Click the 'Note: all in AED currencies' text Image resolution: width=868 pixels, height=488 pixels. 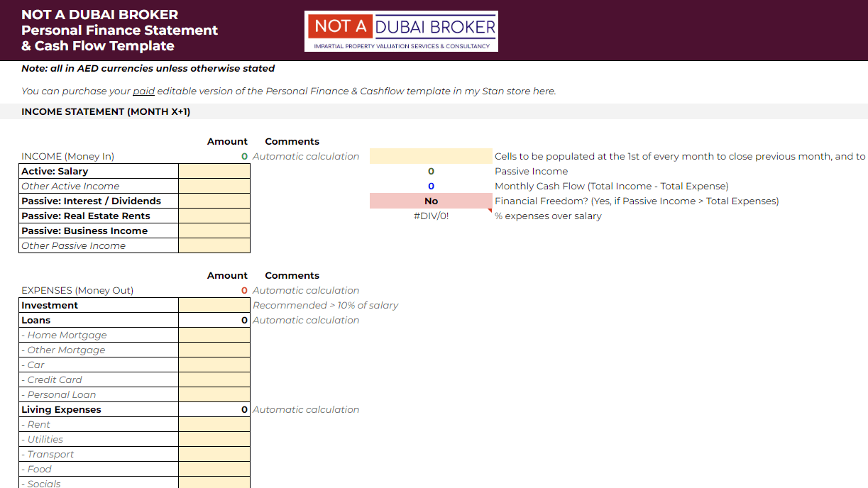click(x=148, y=69)
